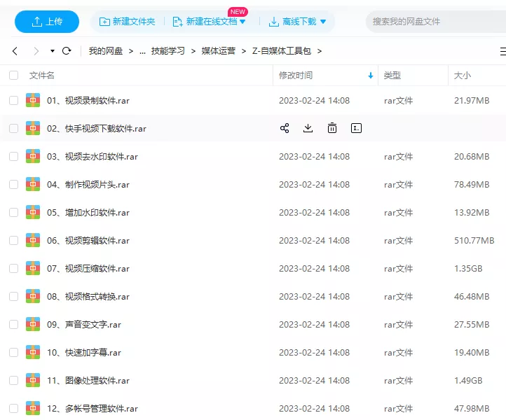
Task: Delete the file with the trash icon
Action: (x=332, y=128)
